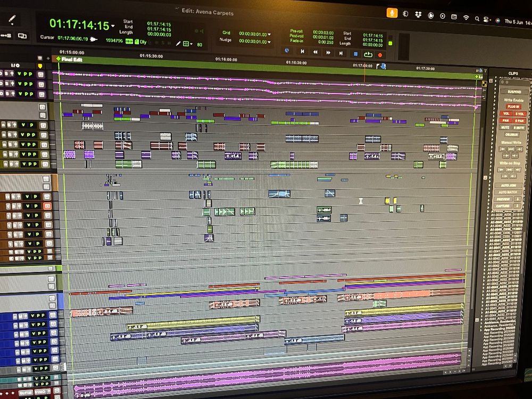Screen dimensions: 532x399
Task: Click the blue metronome icon beside transport
Action: point(287,51)
